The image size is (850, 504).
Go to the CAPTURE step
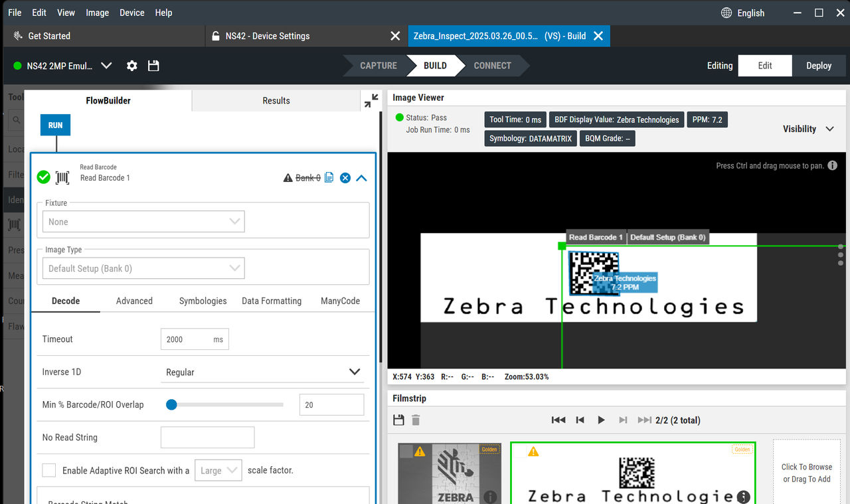coord(379,66)
